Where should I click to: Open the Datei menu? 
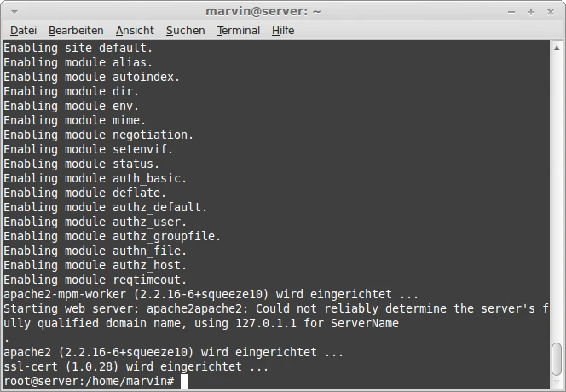(x=24, y=31)
